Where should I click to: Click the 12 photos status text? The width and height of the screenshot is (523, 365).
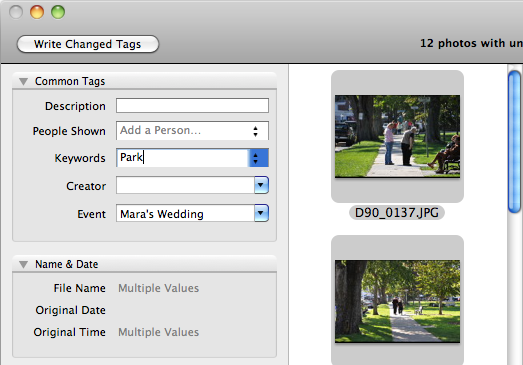[471, 43]
